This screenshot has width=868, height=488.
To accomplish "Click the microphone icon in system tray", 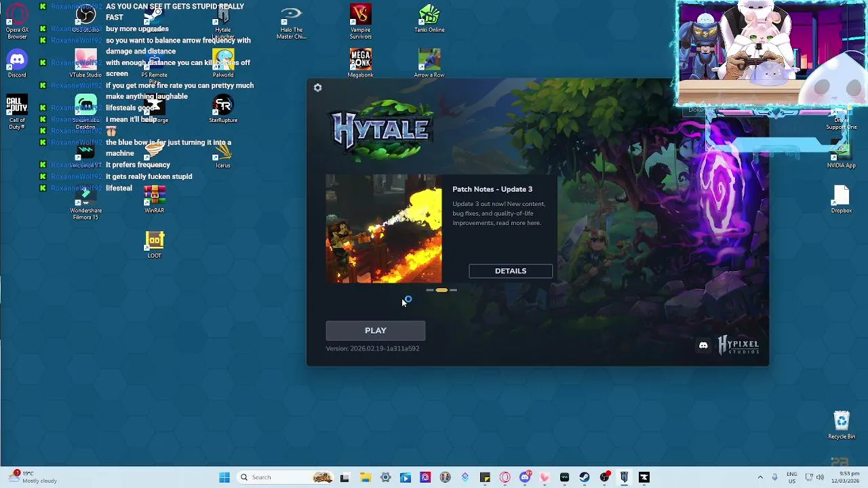I will (x=774, y=477).
